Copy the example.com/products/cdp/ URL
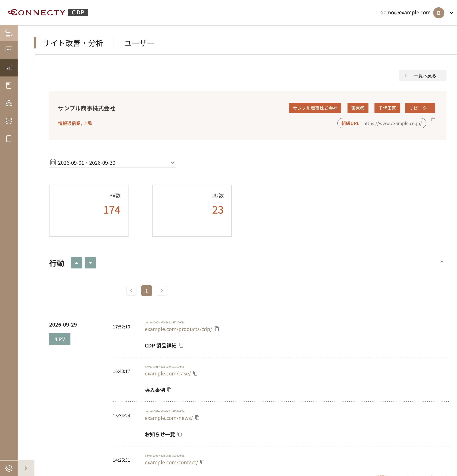The width and height of the screenshot is (457, 476). coord(217,329)
